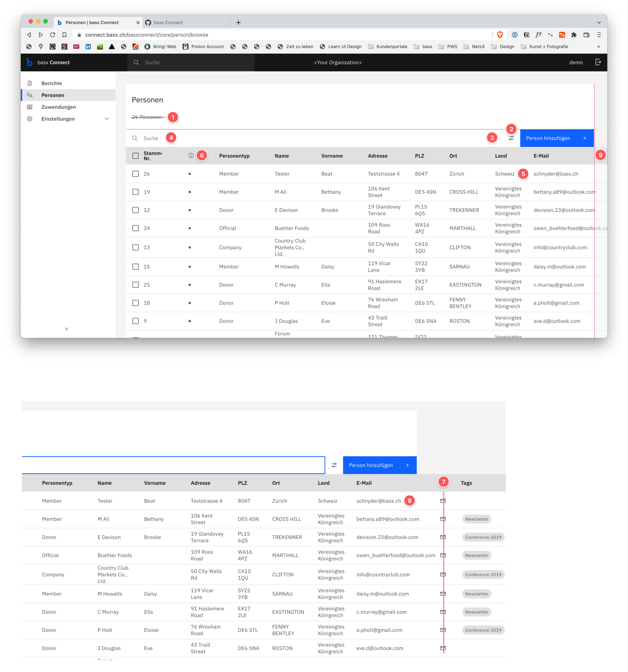Click the filter sliders icon in the lower screenshot

tap(334, 465)
